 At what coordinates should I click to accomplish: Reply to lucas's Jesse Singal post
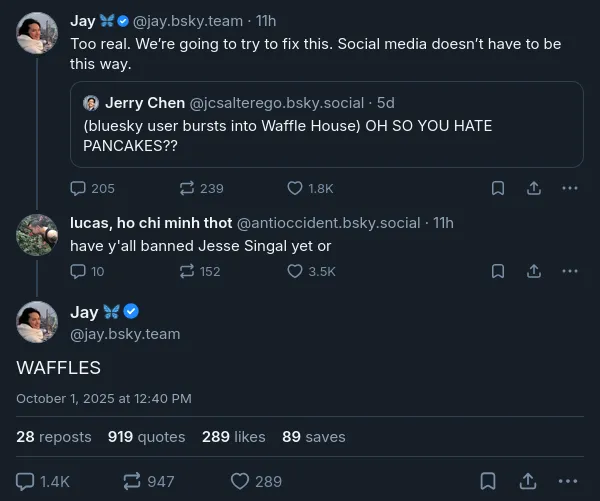(x=79, y=271)
